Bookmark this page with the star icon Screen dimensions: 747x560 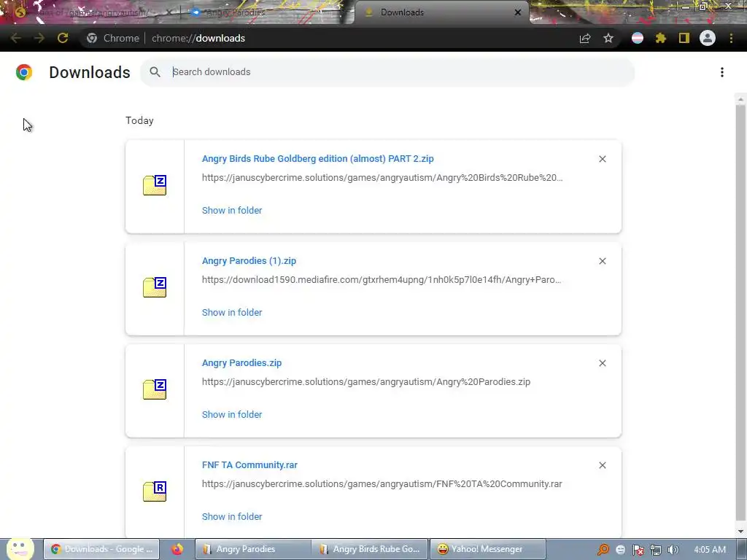coord(608,38)
